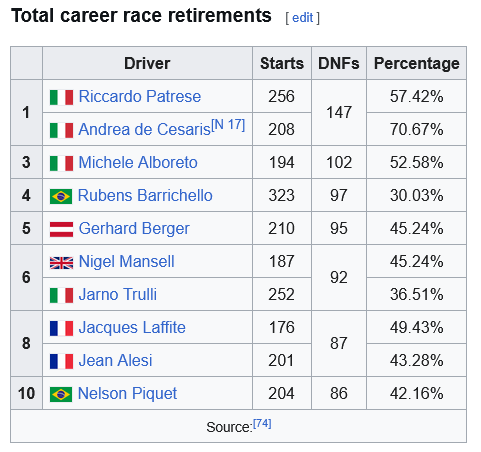Click the Italian flag beside Jarno Trulli
This screenshot has height=452, width=481.
click(x=61, y=295)
